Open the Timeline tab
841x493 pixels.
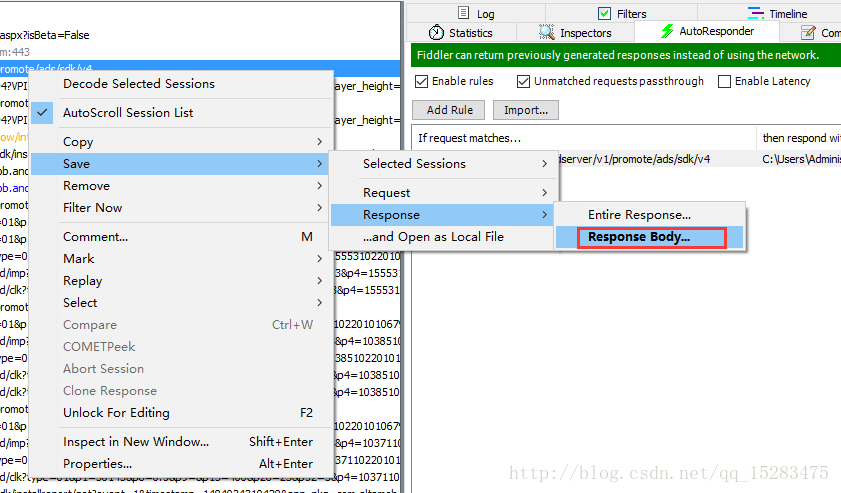point(778,13)
